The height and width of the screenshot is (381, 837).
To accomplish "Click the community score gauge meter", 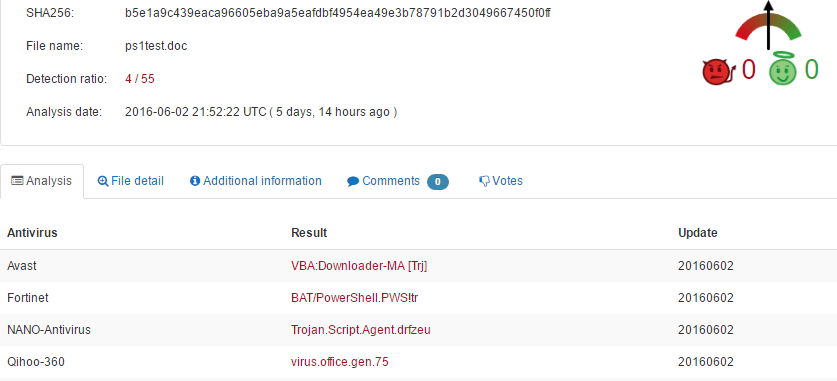I will [768, 26].
